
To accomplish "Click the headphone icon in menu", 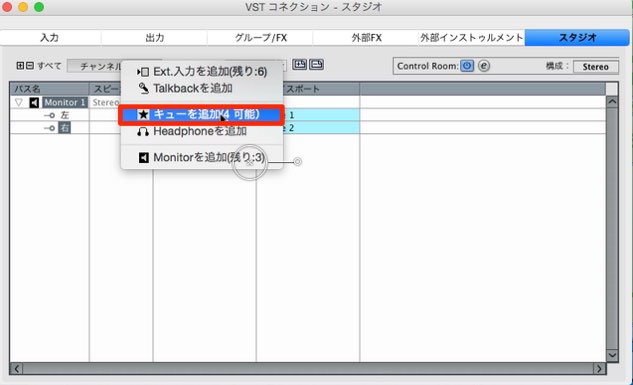I will point(143,132).
